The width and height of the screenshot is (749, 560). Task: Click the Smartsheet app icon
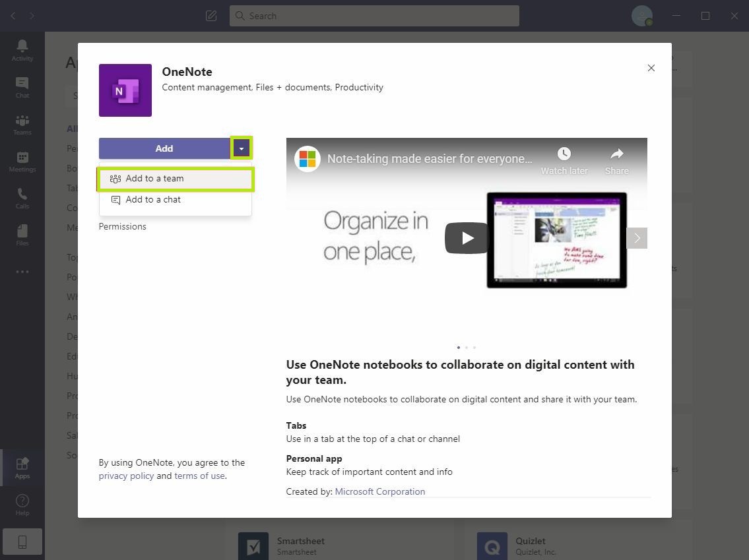pyautogui.click(x=253, y=545)
